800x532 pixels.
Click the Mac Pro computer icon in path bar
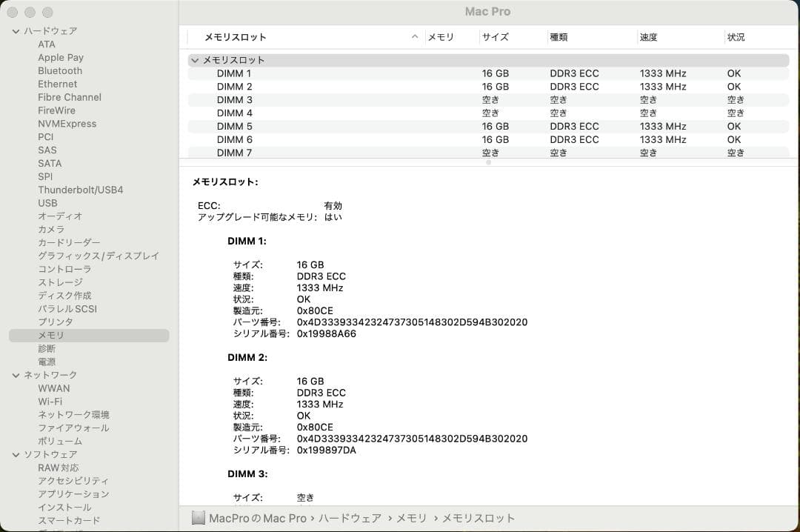pyautogui.click(x=198, y=518)
